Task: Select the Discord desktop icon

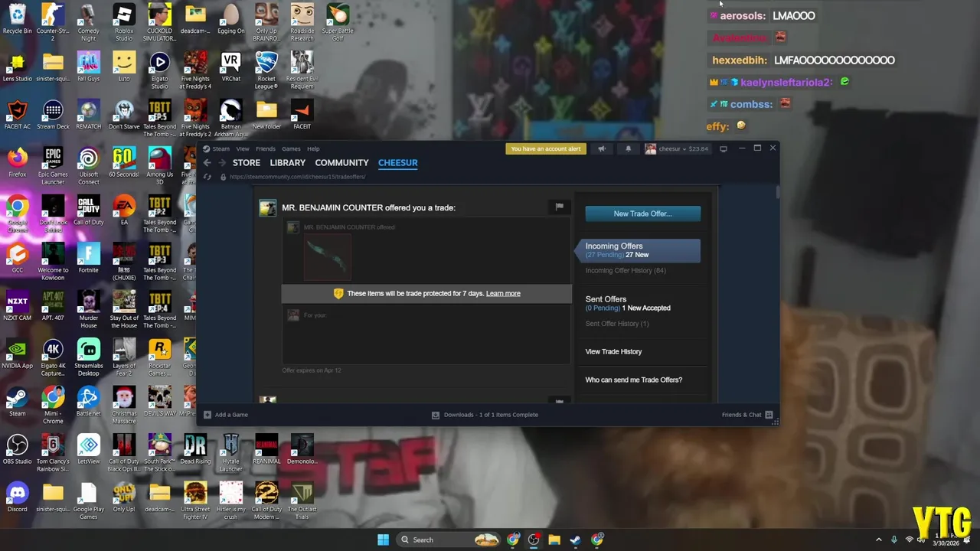Action: click(x=17, y=497)
